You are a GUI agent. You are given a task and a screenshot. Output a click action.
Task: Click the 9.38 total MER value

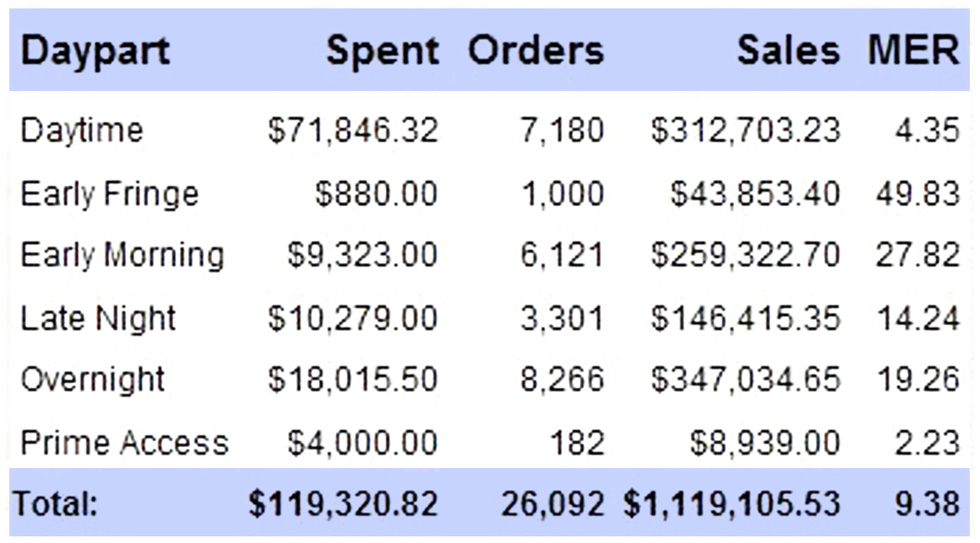pos(928,504)
